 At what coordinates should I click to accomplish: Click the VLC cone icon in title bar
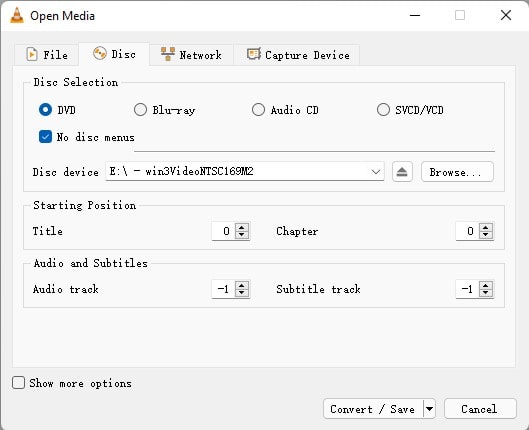(17, 16)
